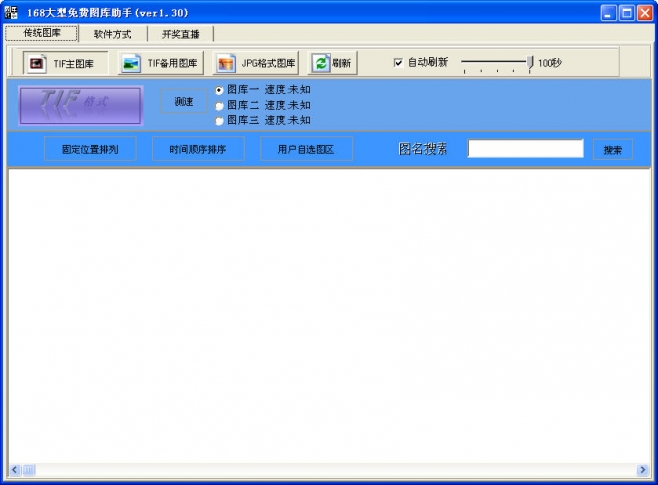Click the app icon in the title bar
This screenshot has width=658, height=485.
coord(11,12)
